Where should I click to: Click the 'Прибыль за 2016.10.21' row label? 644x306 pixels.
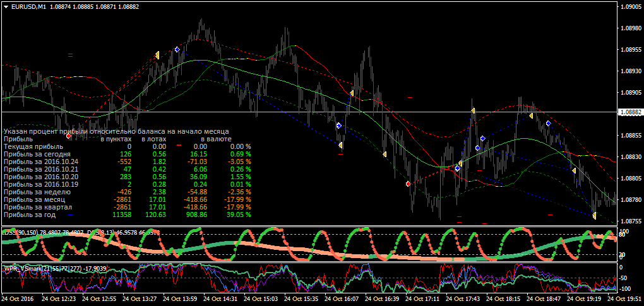[x=40, y=169]
